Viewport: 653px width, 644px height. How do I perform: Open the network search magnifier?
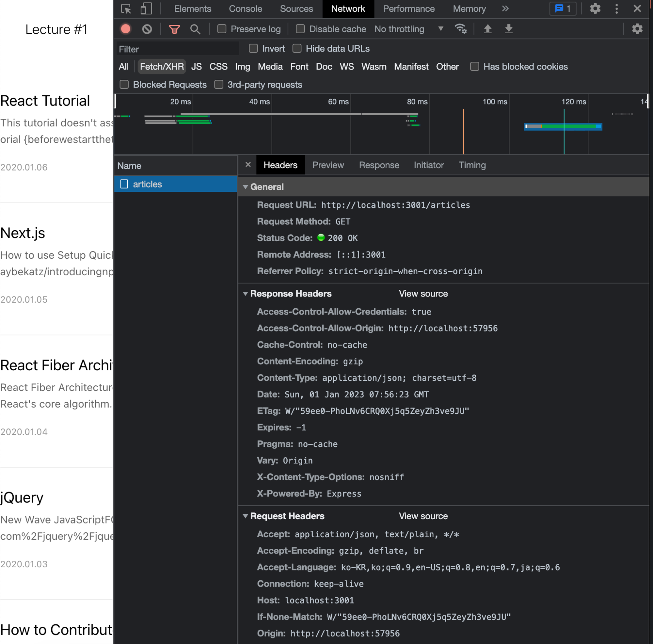(195, 29)
